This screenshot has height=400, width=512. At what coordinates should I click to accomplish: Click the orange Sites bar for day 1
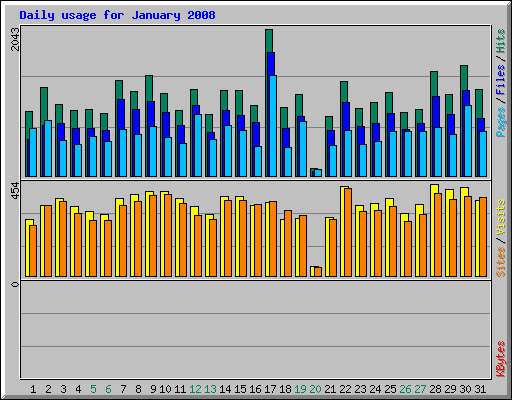point(33,251)
